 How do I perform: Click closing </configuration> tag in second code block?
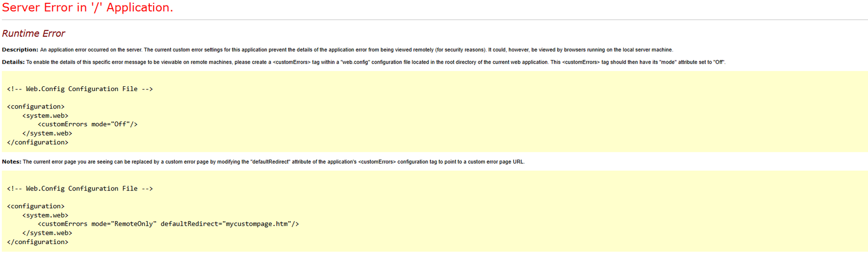(x=37, y=242)
